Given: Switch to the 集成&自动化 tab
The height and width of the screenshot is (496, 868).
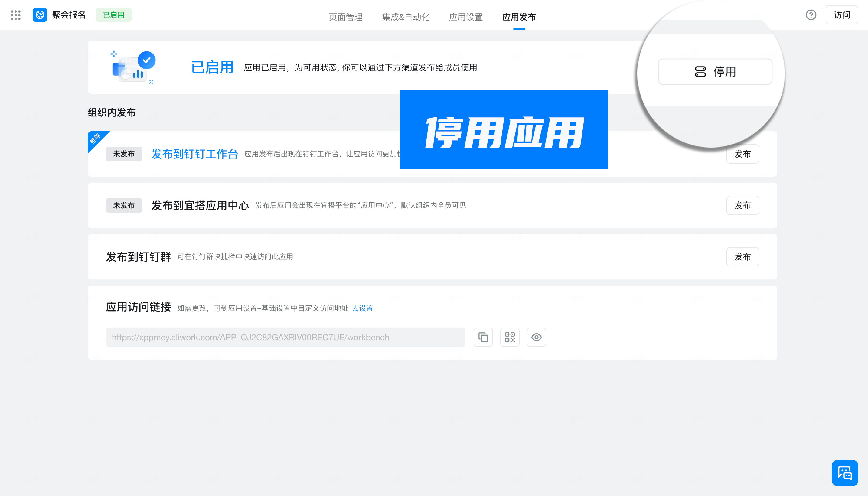Looking at the screenshot, I should [405, 17].
